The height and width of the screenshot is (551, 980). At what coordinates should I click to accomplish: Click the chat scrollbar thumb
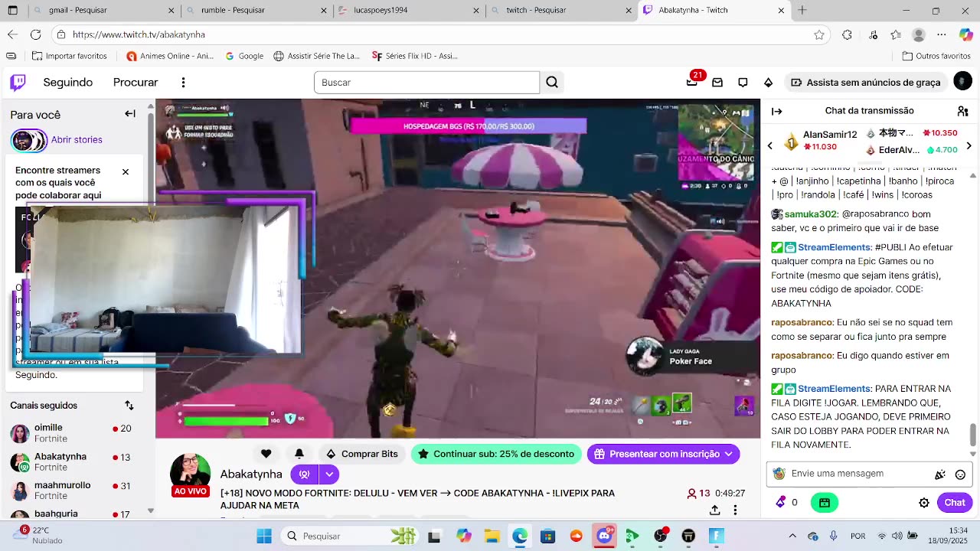973,434
